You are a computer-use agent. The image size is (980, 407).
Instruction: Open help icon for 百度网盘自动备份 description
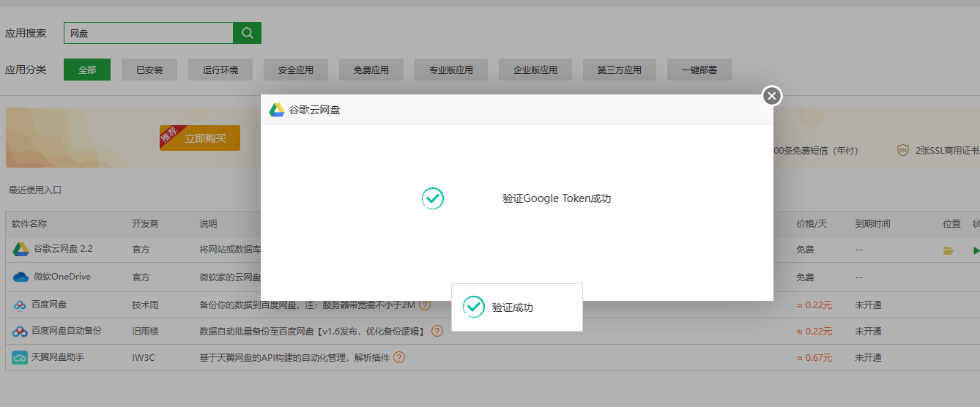click(437, 331)
